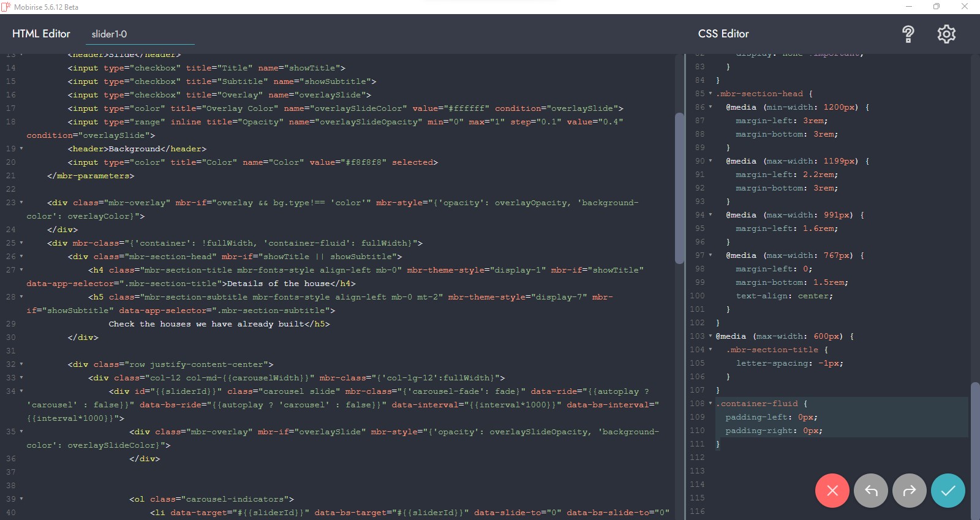
Task: Confirm changes with the teal checkmark button
Action: pyautogui.click(x=948, y=491)
